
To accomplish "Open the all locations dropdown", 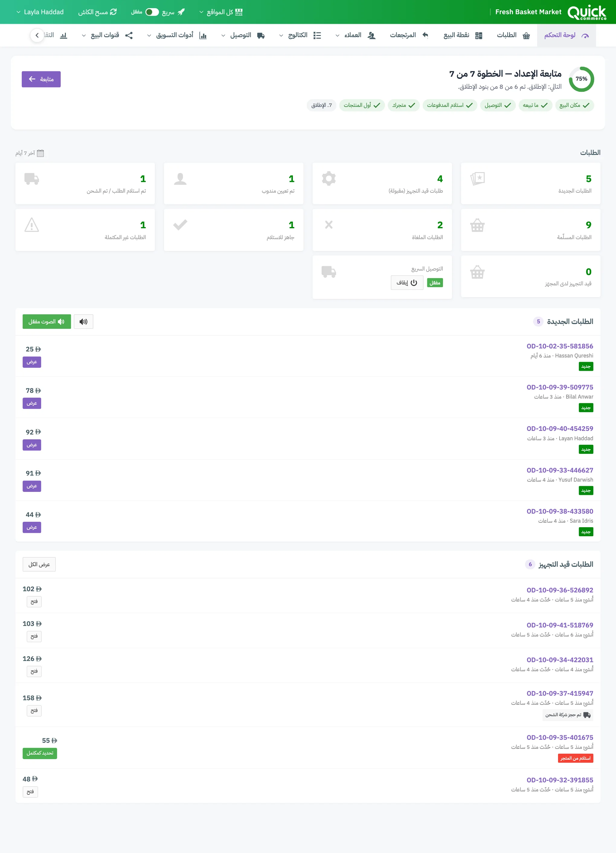I will (221, 12).
